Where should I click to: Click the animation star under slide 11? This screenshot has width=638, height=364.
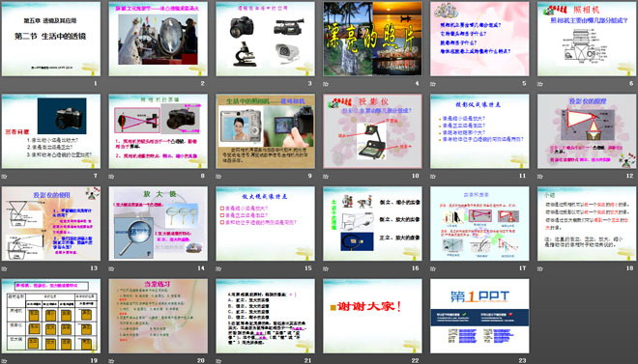pos(433,177)
